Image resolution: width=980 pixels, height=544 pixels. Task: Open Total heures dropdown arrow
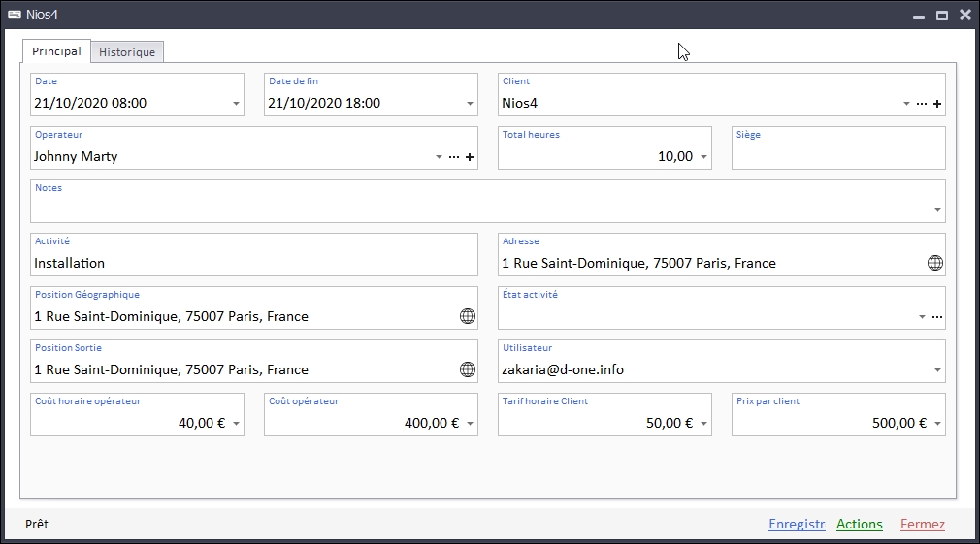(703, 157)
